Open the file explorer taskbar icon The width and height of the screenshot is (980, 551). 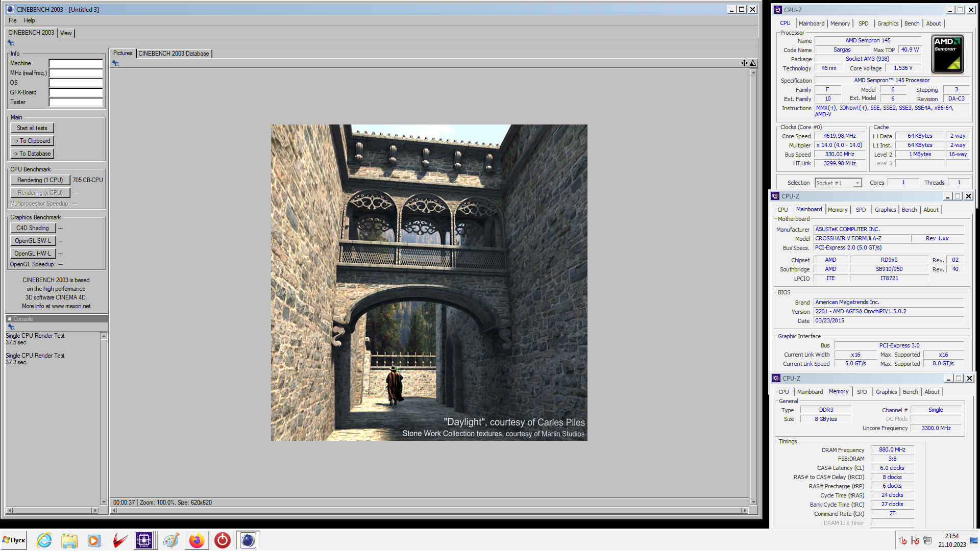[69, 540]
